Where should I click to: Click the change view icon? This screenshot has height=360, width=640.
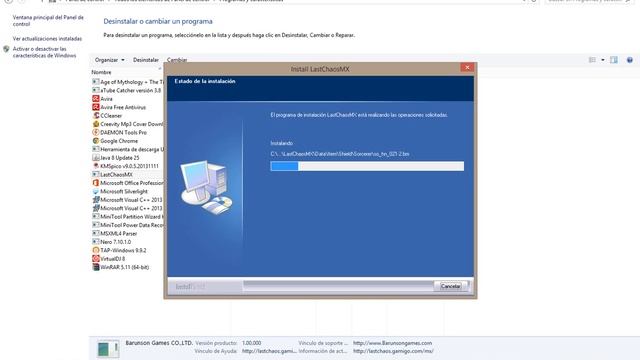coord(592,60)
